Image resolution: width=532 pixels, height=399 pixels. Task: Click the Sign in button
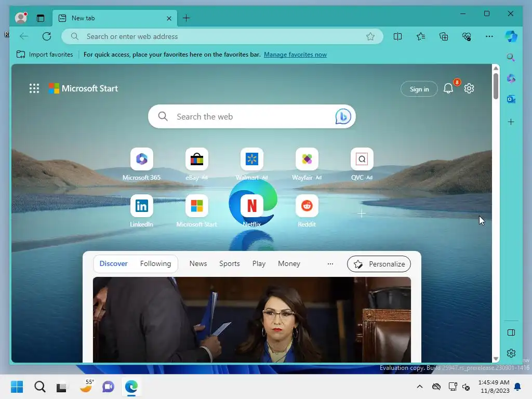pos(419,89)
